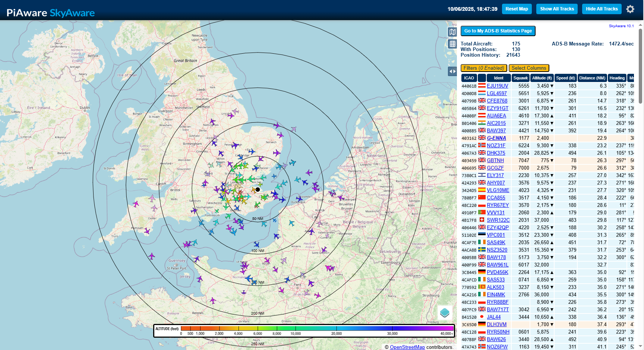This screenshot has width=644, height=350.
Task: Sort table by ICAO column header
Action: tap(469, 78)
